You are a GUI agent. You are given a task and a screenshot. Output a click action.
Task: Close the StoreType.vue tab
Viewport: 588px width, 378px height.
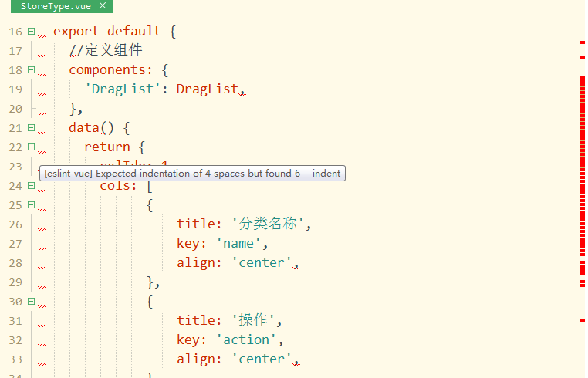(103, 5)
